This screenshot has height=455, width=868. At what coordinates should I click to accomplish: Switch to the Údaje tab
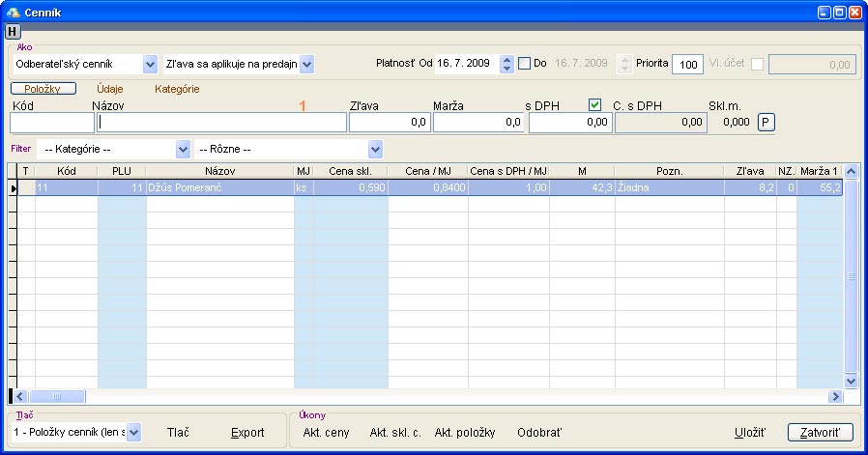(111, 89)
